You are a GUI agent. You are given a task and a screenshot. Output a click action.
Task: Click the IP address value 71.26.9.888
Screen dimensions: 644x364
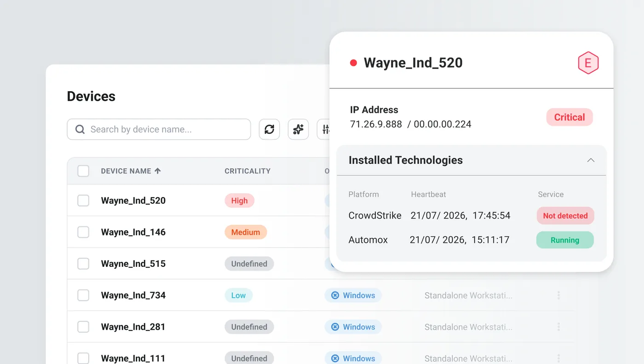376,124
